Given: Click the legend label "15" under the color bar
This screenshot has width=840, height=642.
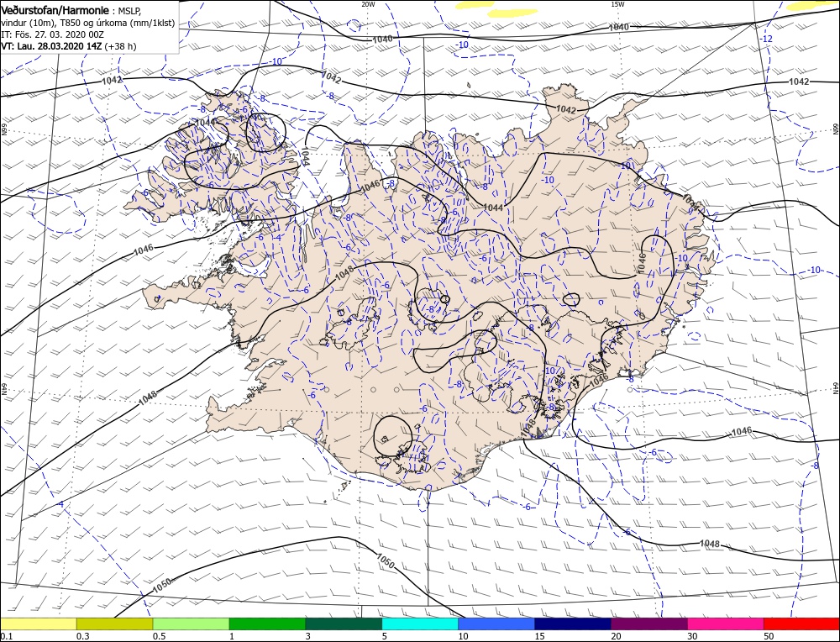Looking at the screenshot, I should [x=539, y=636].
